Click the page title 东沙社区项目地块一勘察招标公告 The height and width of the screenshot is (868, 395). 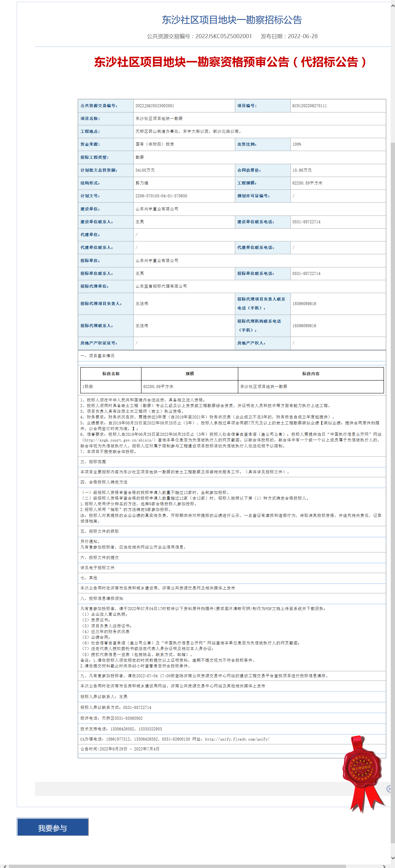(x=232, y=20)
